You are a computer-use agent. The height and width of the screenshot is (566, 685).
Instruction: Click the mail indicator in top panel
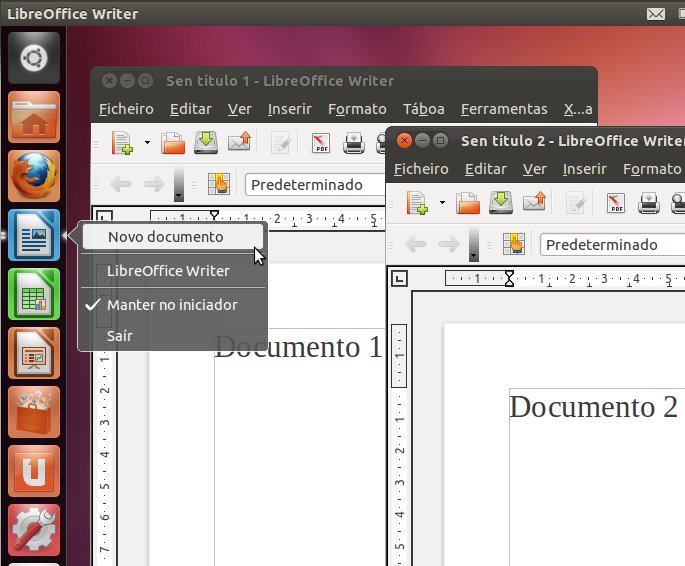[656, 14]
